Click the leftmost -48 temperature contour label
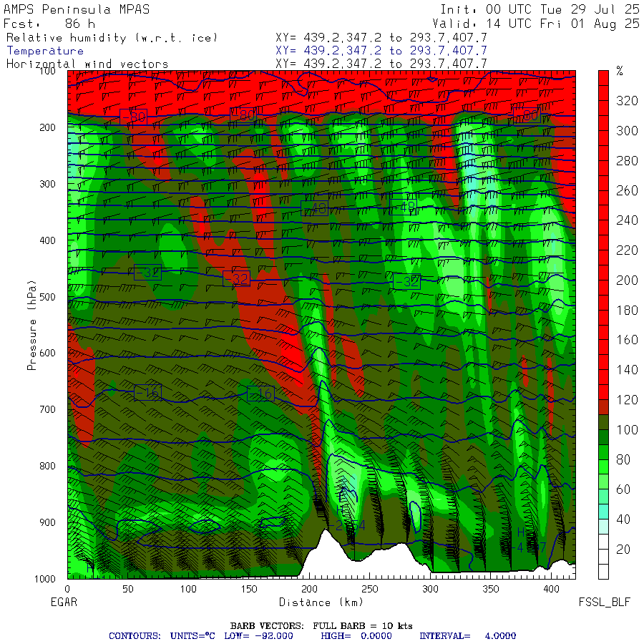This screenshot has height=644, width=644. 314,208
